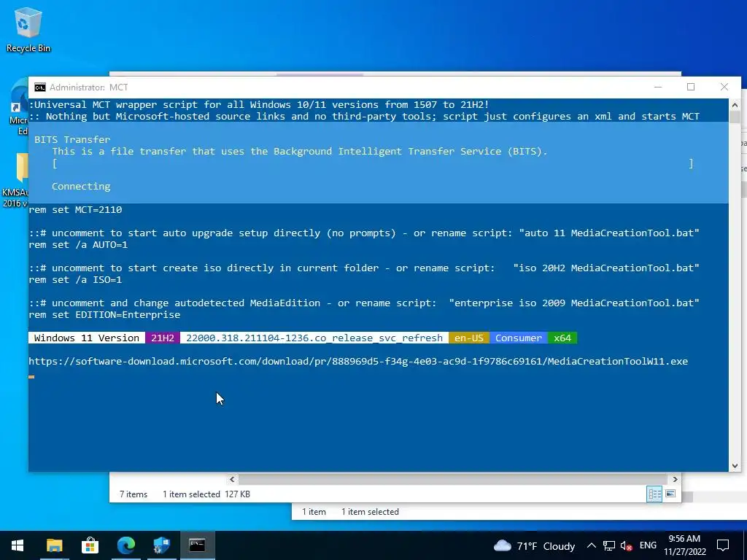
Task: Open the clock showing 9:56 AM
Action: pyautogui.click(x=684, y=545)
